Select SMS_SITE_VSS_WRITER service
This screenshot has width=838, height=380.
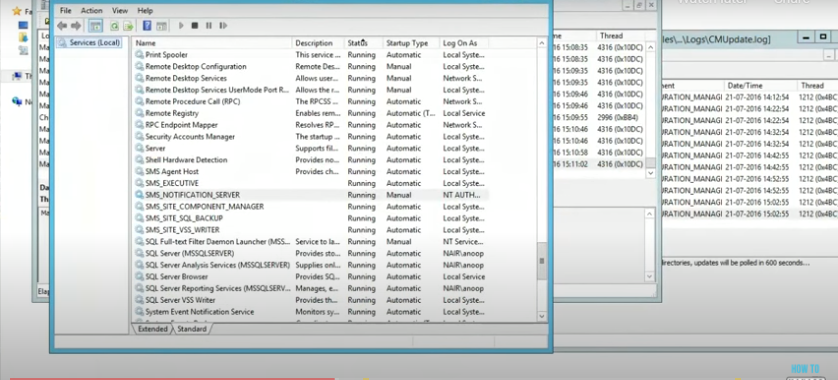(182, 230)
